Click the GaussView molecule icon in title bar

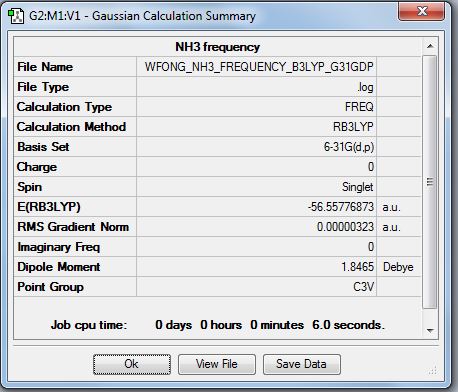coord(16,16)
